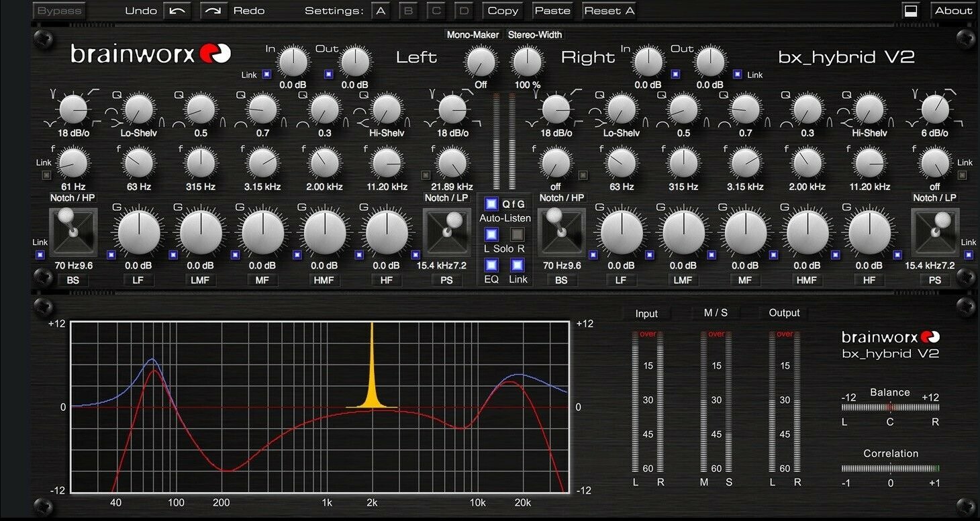Click Right HF gain knob

pos(869,232)
